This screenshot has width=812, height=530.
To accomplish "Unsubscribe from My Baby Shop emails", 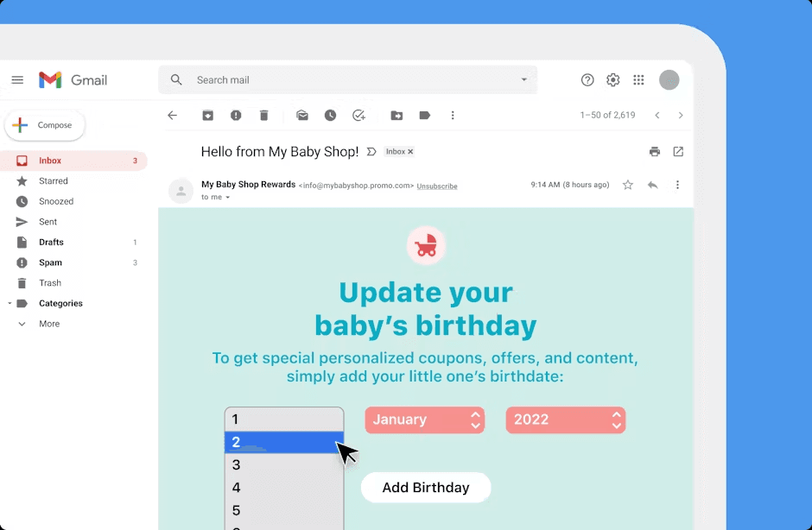I will pos(437,186).
